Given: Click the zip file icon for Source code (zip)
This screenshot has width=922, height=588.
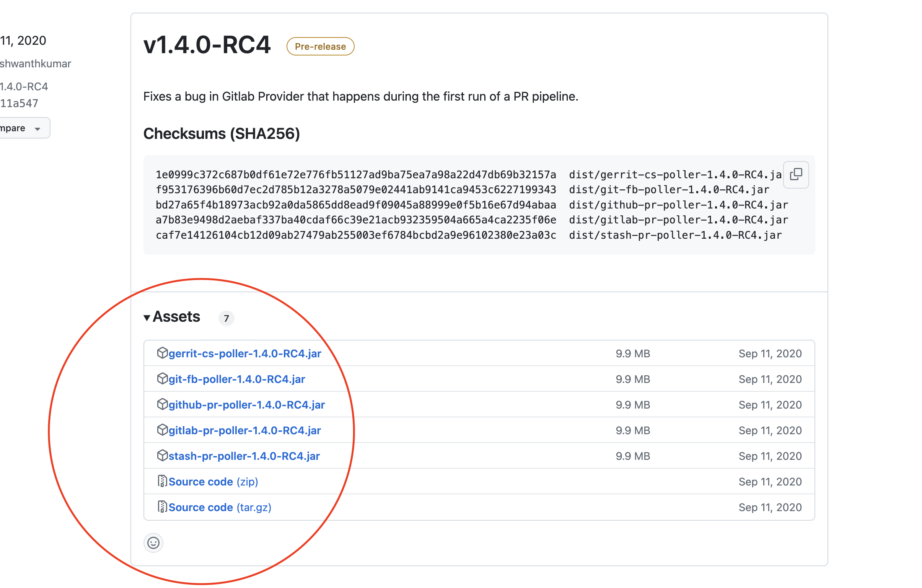Looking at the screenshot, I should 162,481.
